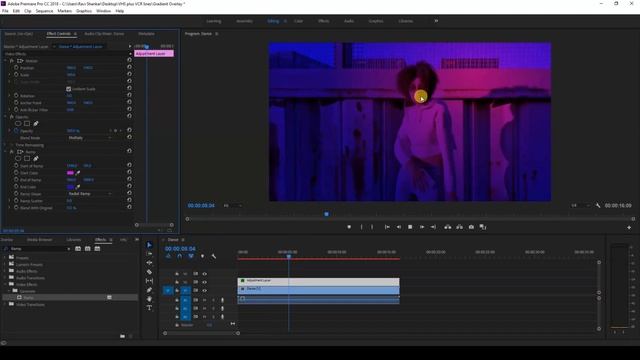The width and height of the screenshot is (640, 360).
Task: Select the Slip tool
Action: (x=149, y=281)
